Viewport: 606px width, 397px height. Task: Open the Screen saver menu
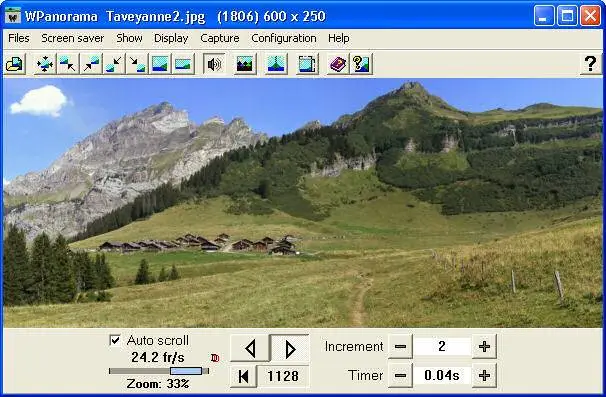pyautogui.click(x=73, y=38)
